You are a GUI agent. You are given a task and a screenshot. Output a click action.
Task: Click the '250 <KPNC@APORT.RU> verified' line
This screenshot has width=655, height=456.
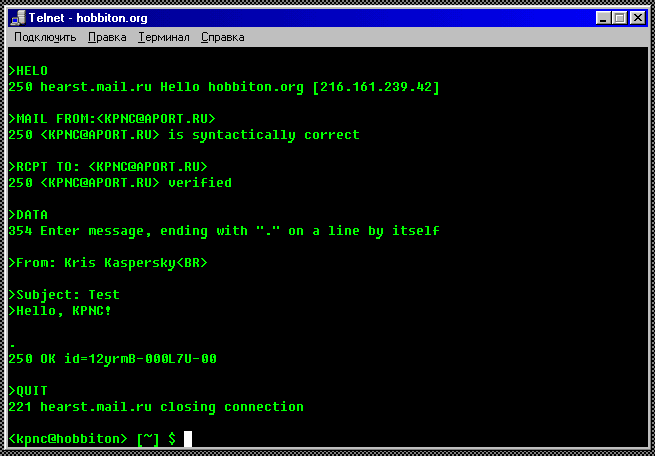coord(120,182)
